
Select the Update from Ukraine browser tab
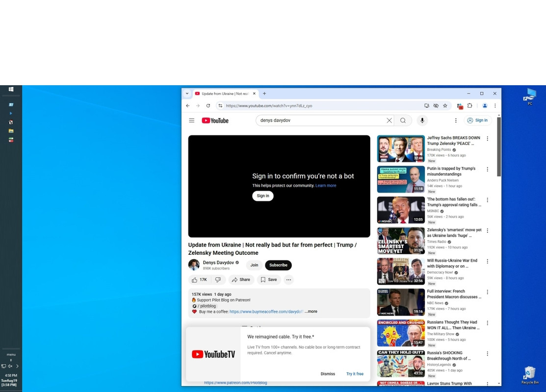225,94
